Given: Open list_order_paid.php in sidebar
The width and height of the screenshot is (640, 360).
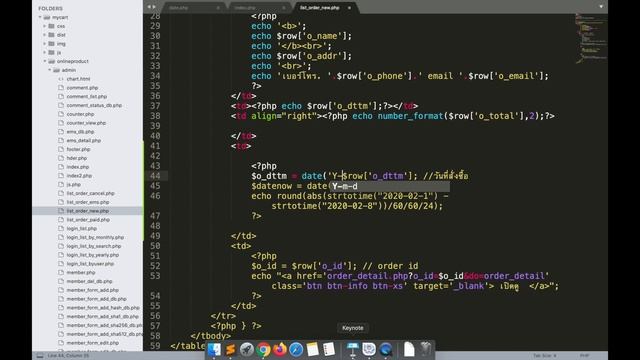Looking at the screenshot, I should click(88, 220).
